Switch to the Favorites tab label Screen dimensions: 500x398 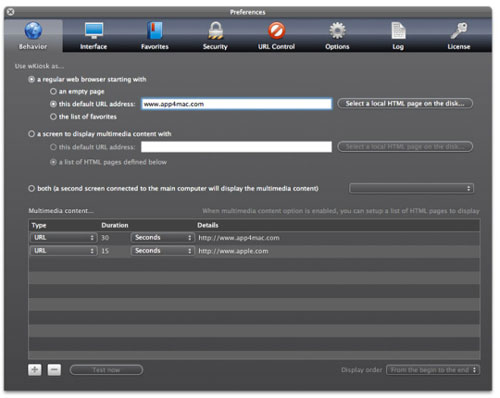(x=155, y=47)
